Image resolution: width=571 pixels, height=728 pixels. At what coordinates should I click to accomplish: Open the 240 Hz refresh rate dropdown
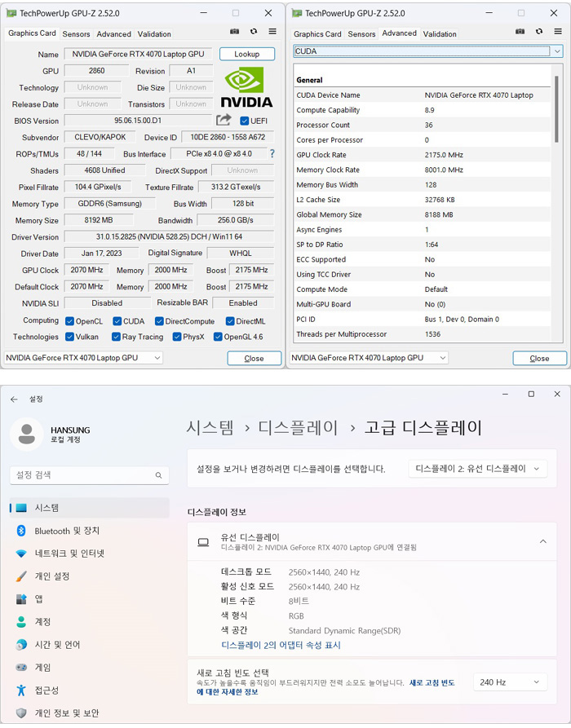point(510,682)
